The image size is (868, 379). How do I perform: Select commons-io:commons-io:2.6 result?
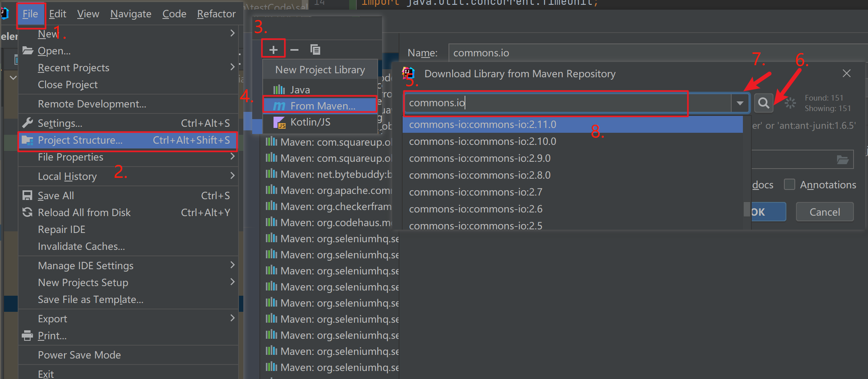pyautogui.click(x=573, y=209)
